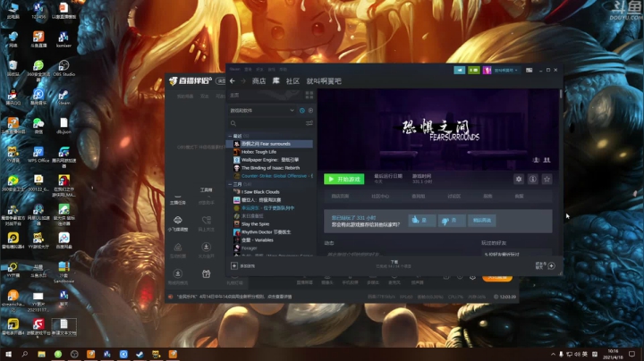Screen dimensions: 644x361
Task: Open 社区中心 game page tab
Action: [380, 196]
